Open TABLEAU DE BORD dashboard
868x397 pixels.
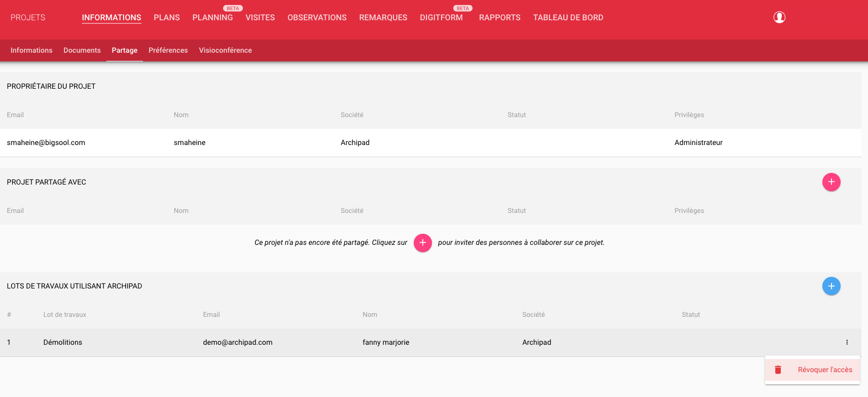[568, 18]
